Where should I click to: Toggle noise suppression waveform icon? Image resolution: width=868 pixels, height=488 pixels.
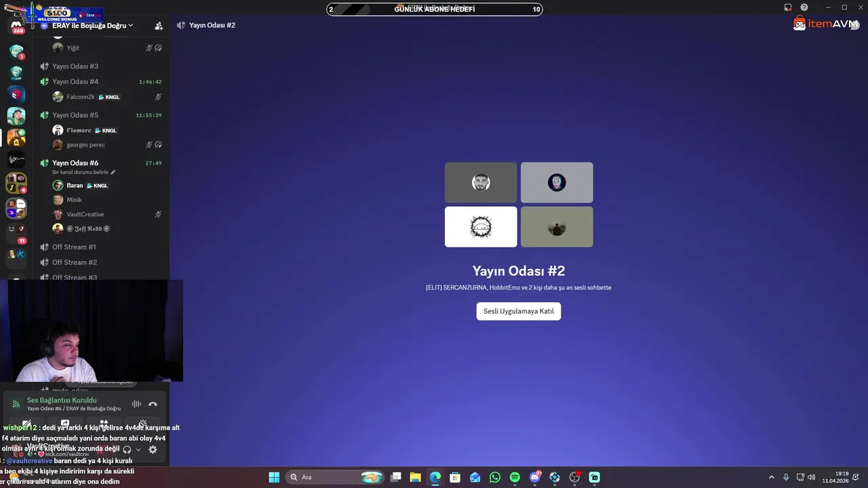point(136,404)
